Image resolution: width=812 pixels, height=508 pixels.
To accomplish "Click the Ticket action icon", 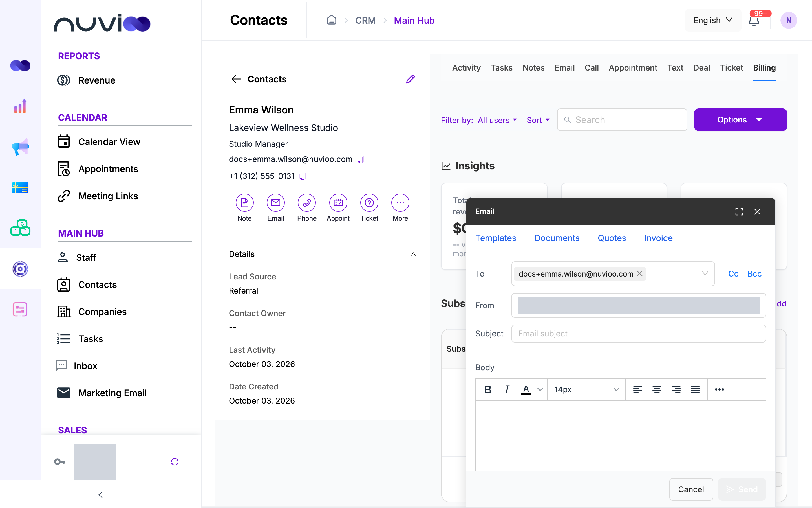I will point(369,203).
